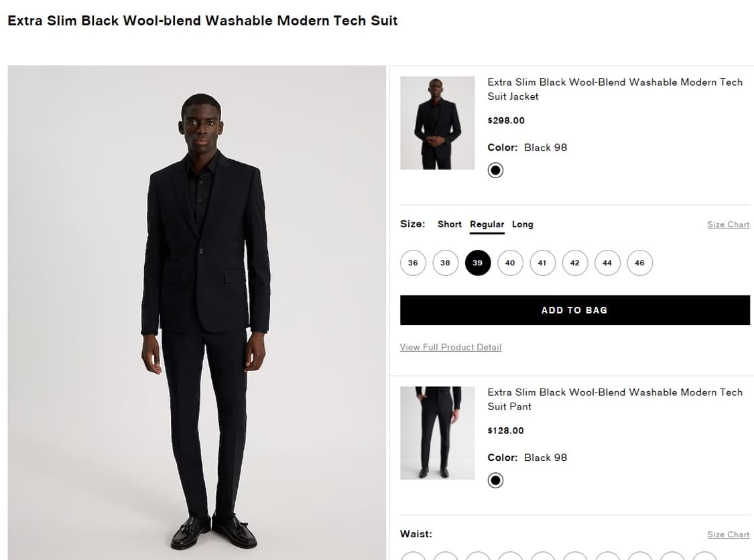Choose jacket size 44
Image resolution: width=754 pixels, height=560 pixels.
[x=607, y=263]
